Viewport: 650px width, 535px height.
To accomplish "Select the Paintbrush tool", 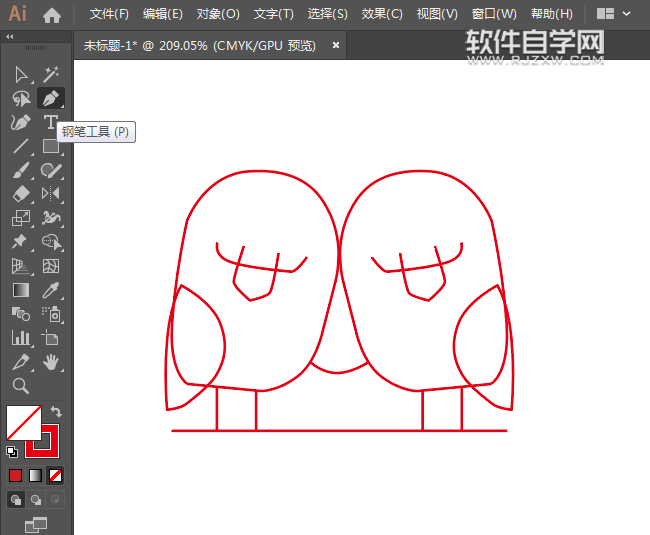I will click(21, 170).
